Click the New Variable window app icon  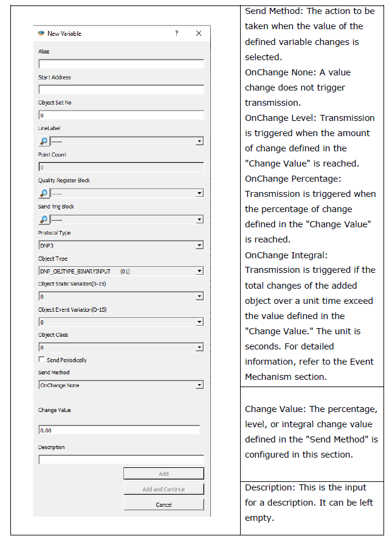click(41, 33)
